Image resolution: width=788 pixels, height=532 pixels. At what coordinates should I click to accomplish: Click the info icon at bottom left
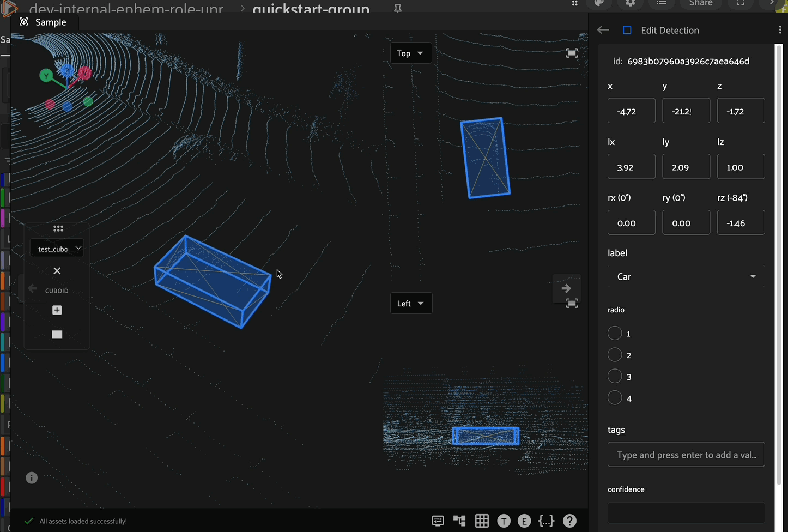32,478
